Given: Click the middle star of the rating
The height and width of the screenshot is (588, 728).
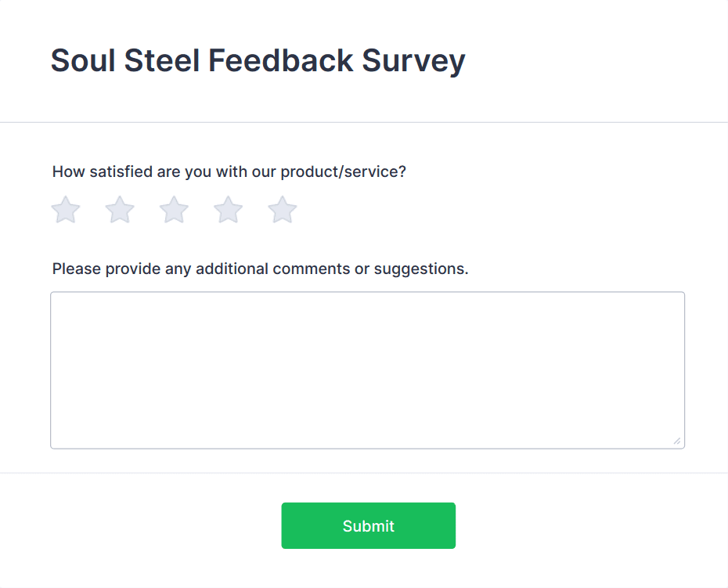Looking at the screenshot, I should tap(174, 210).
